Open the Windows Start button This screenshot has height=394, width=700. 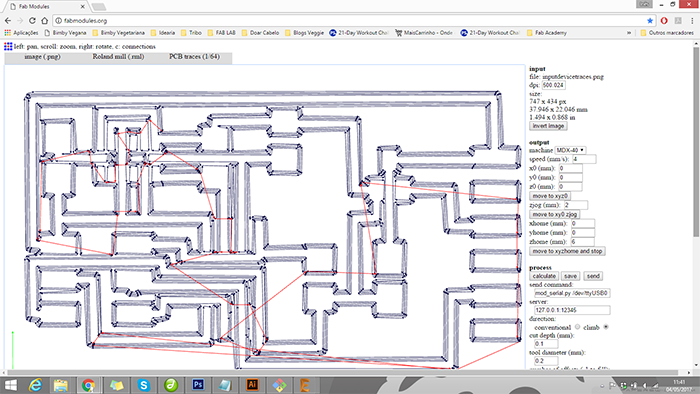pos(10,385)
